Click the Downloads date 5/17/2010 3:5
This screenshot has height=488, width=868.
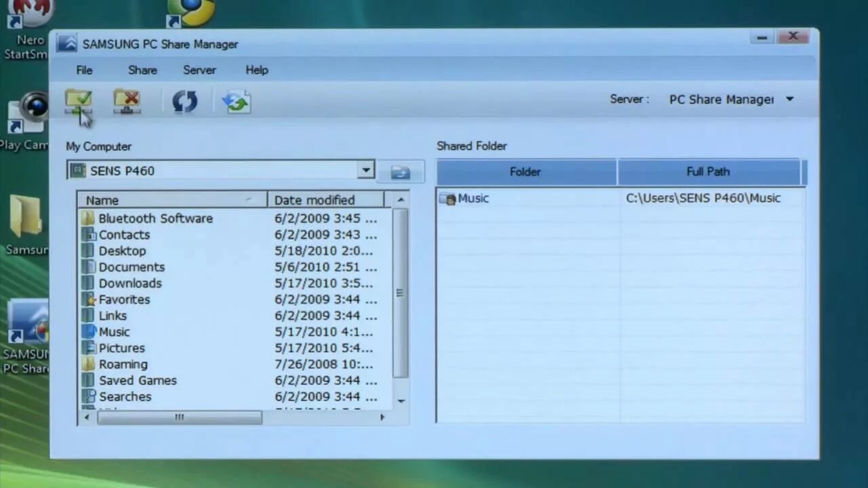coord(323,283)
